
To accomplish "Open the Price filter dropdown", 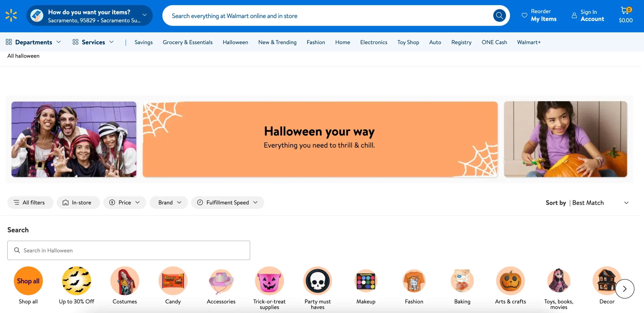I will (x=125, y=202).
